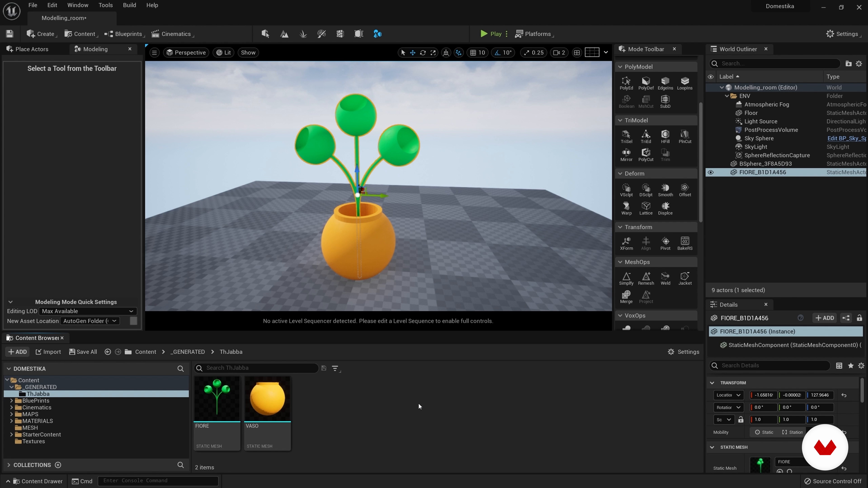868x488 pixels.
Task: Expand the BluePrints folder
Action: (12, 401)
